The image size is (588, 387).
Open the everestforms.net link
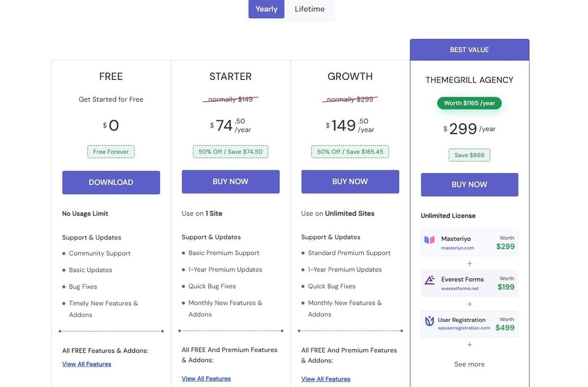point(460,289)
